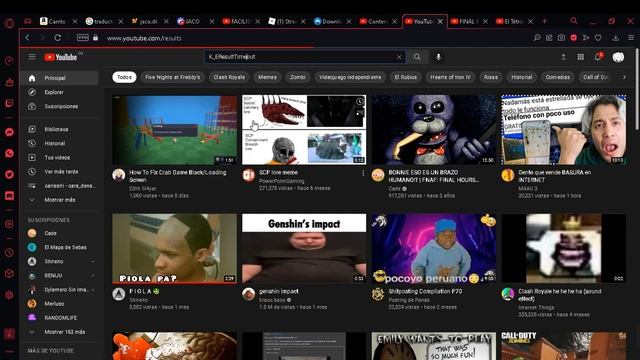This screenshot has height=360, width=640.
Task: Open the Opera easy setup menu icon
Action: tap(631, 38)
